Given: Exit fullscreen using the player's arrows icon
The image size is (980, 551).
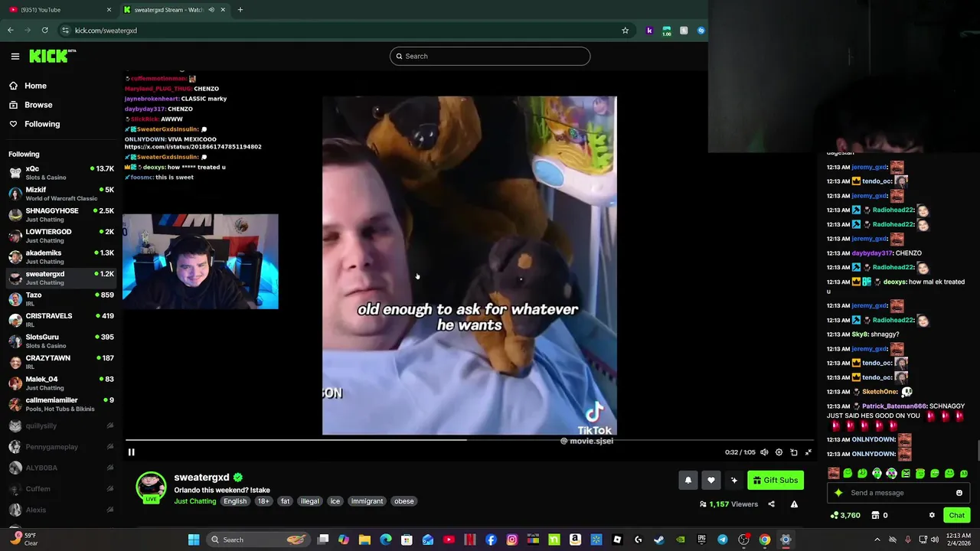Looking at the screenshot, I should (x=808, y=452).
